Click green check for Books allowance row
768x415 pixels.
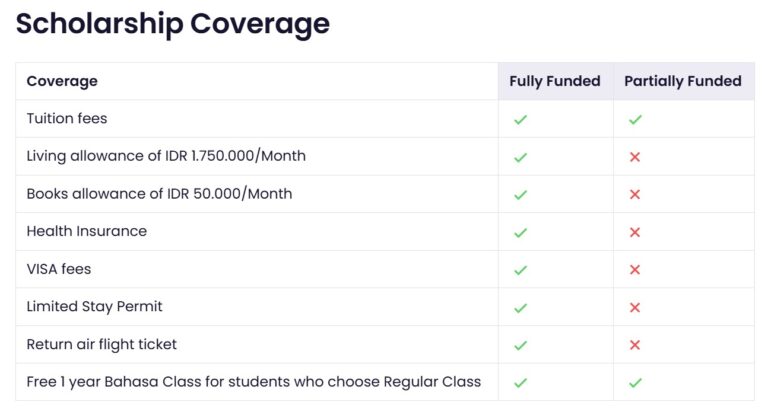[x=520, y=194]
